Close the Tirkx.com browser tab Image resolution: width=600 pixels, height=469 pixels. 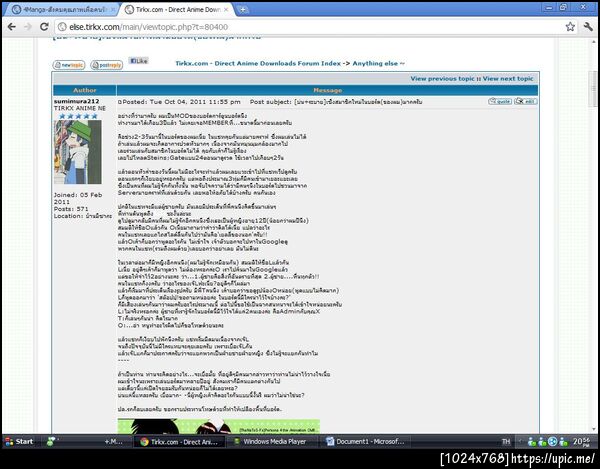226,10
